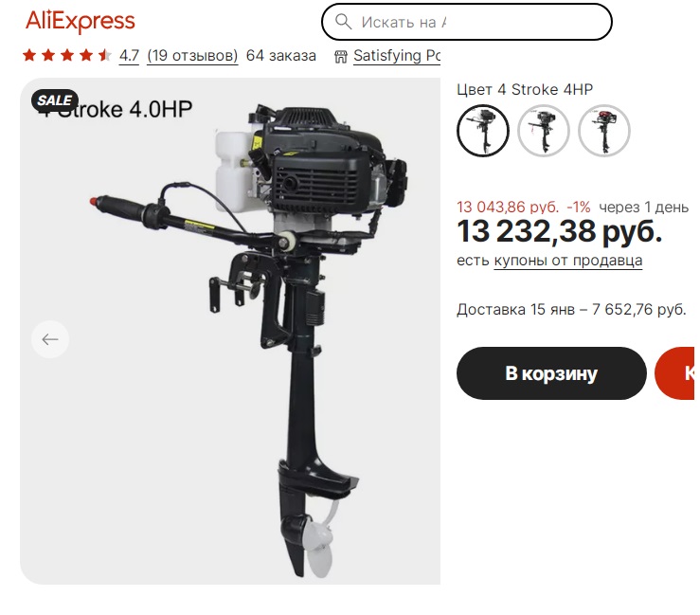The image size is (700, 615).
Task: Click the AliExpress logo
Action: [x=80, y=21]
